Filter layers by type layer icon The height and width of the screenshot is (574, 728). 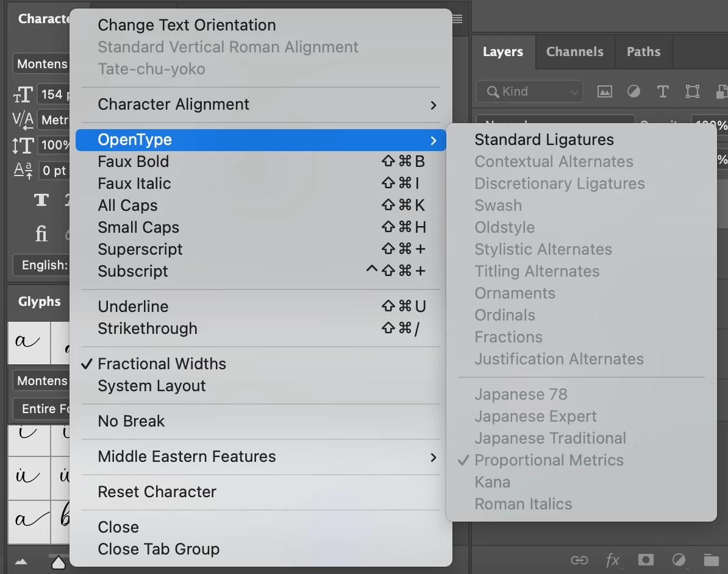click(663, 91)
